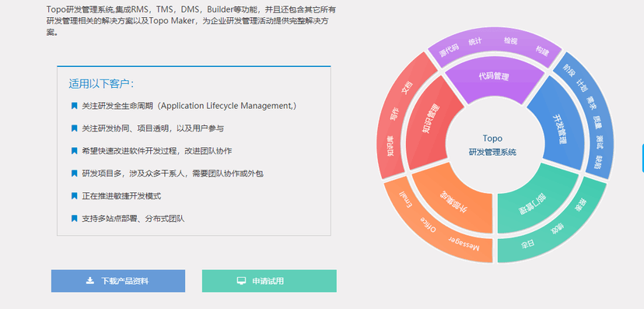Click 构建 label on purple outer ring
Screen dimensions: 644x309
click(x=542, y=51)
